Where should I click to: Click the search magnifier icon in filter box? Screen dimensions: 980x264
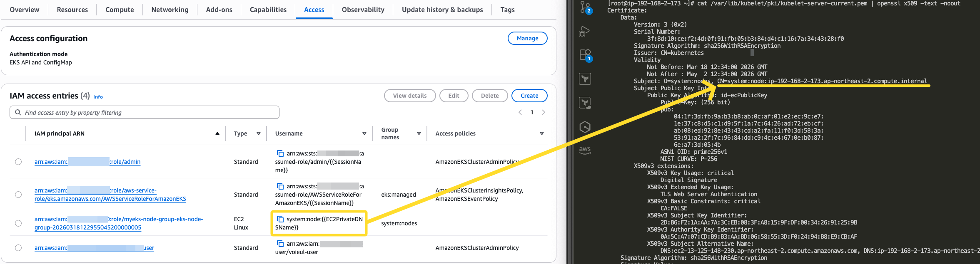point(18,112)
